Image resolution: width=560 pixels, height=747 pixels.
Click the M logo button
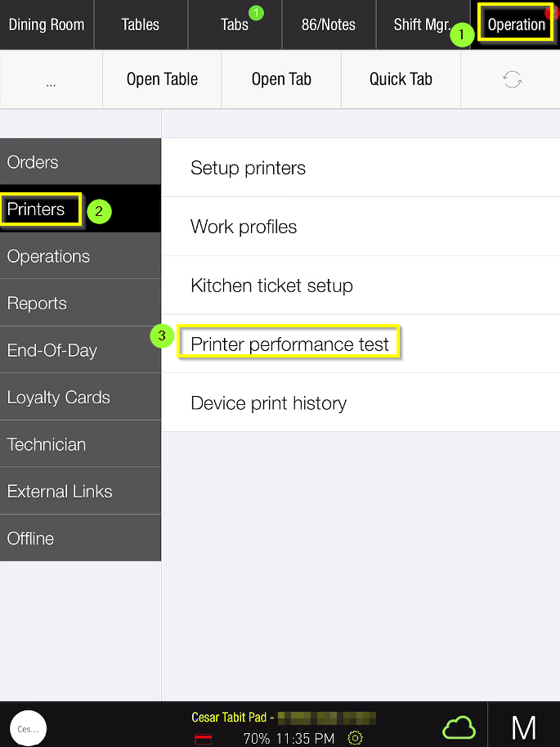click(523, 727)
